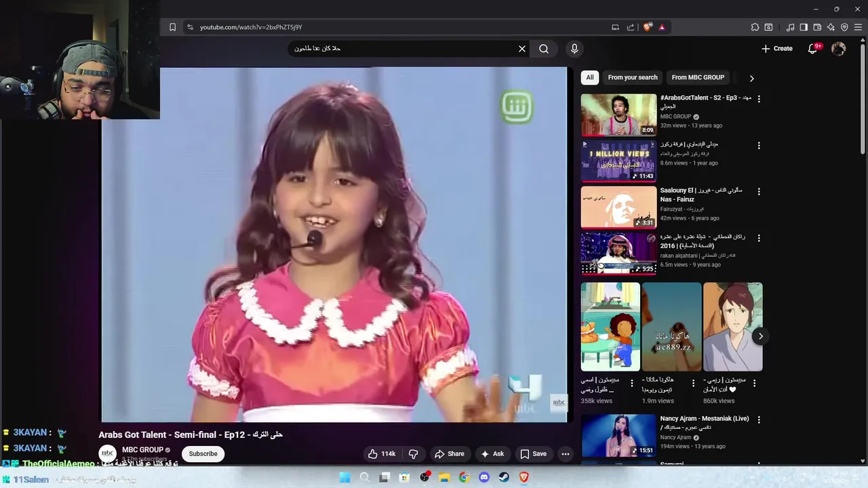Click the Ask button
868x488 pixels.
[x=492, y=454]
